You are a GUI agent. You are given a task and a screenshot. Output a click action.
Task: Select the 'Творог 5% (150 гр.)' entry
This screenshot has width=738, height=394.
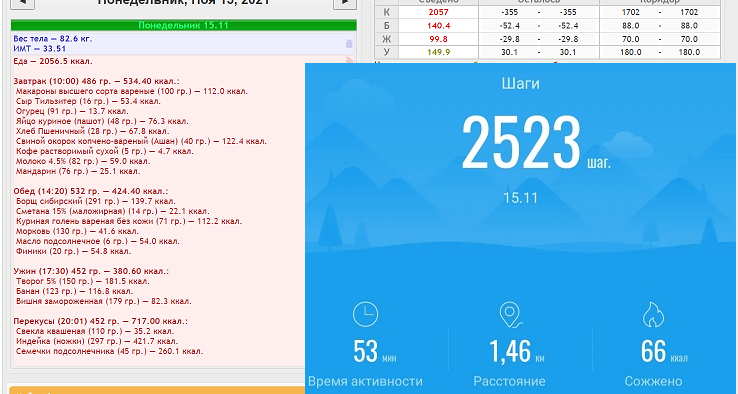pyautogui.click(x=83, y=281)
